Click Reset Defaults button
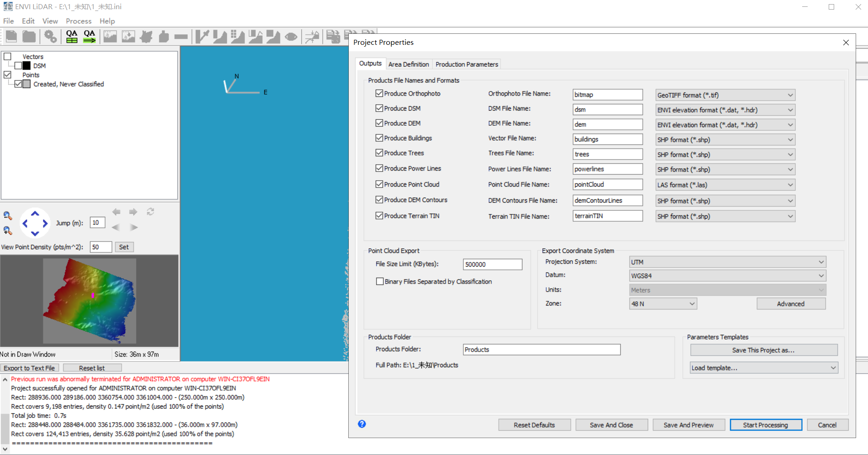 534,425
